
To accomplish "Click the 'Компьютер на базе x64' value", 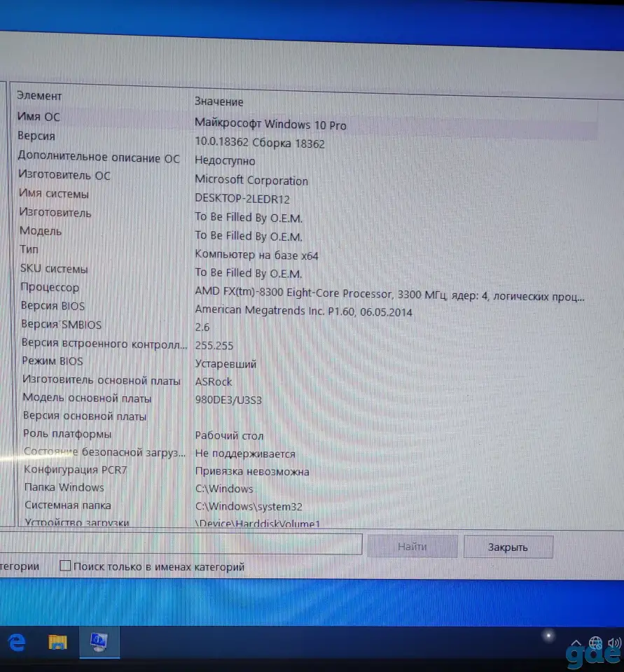I will tap(256, 255).
